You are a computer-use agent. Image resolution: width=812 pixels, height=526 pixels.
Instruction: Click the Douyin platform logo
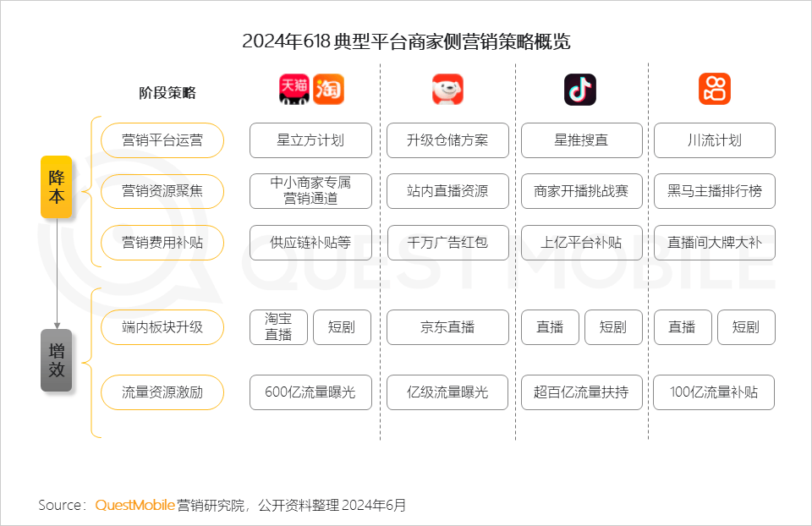pos(581,88)
